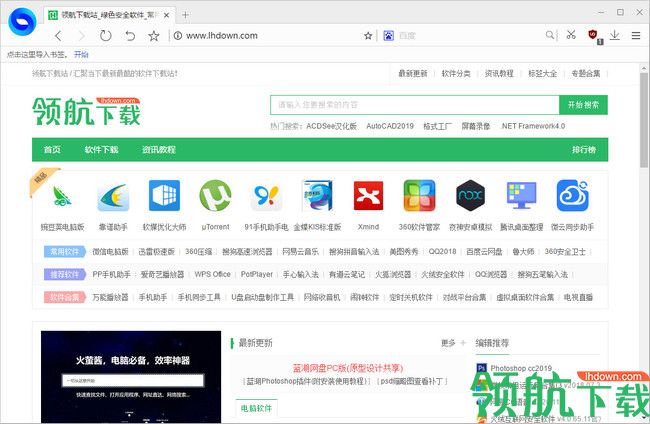The width and height of the screenshot is (650, 424).
Task: Open the 专题合集 top link
Action: click(x=586, y=74)
